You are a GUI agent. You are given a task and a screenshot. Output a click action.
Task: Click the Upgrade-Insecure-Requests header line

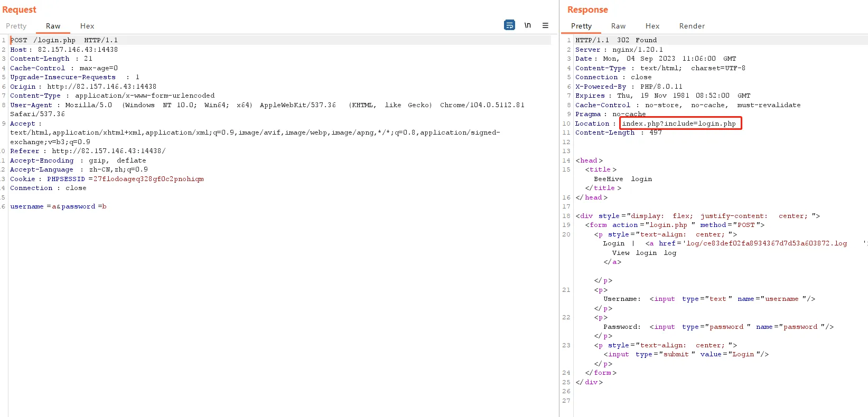(74, 77)
